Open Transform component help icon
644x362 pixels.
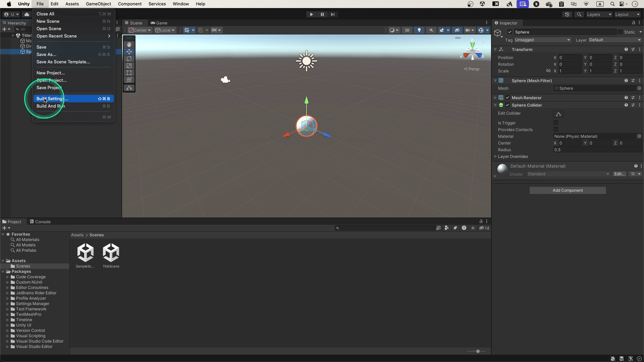tap(626, 49)
